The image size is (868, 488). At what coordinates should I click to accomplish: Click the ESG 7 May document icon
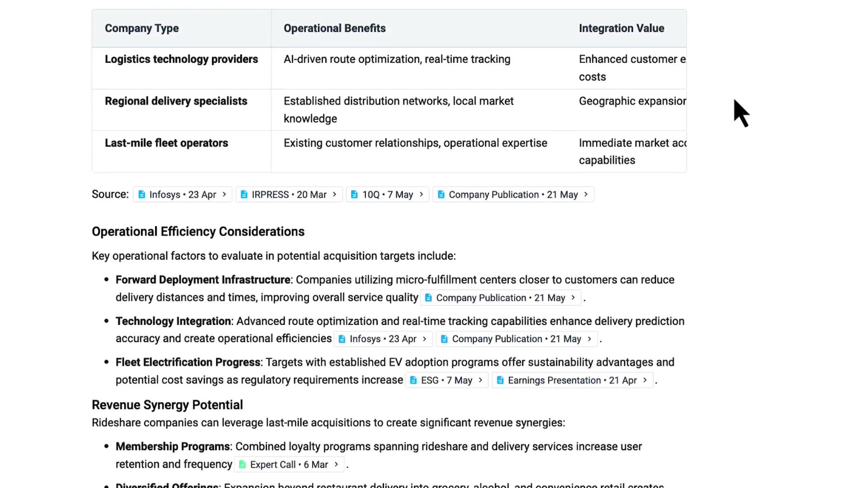click(x=413, y=380)
